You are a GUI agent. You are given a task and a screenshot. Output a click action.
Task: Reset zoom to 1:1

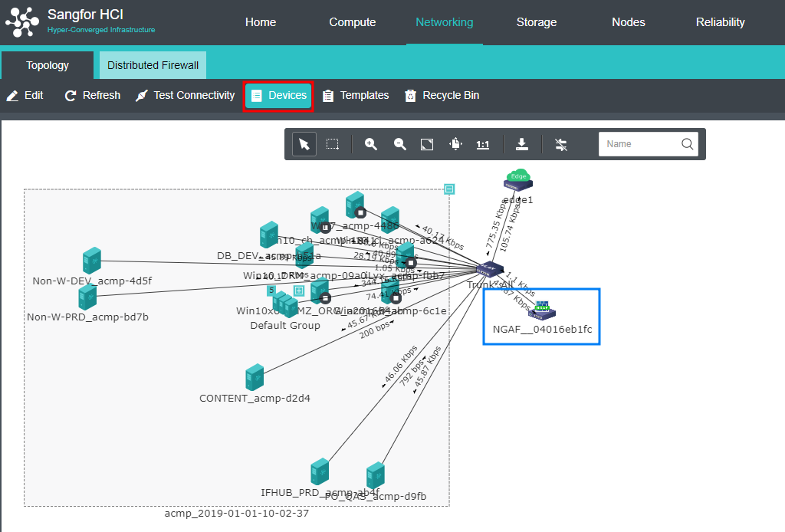483,145
